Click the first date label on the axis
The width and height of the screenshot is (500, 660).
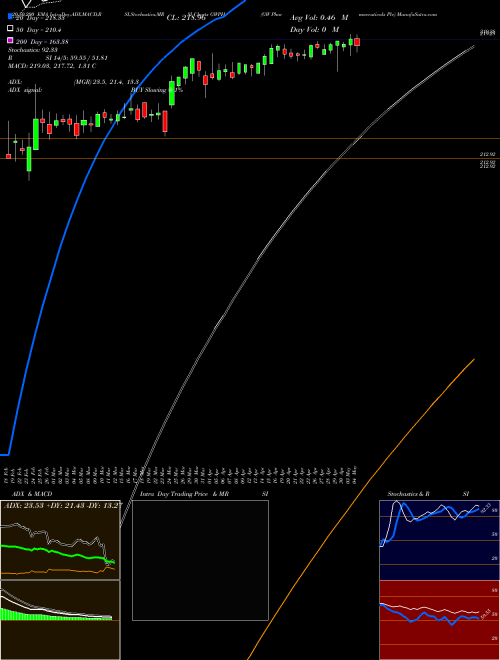point(6,475)
